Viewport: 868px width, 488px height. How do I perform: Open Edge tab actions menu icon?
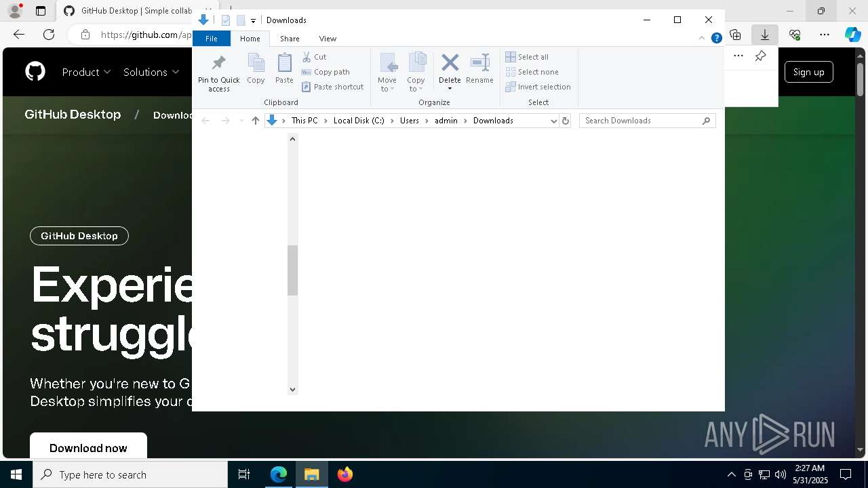41,11
